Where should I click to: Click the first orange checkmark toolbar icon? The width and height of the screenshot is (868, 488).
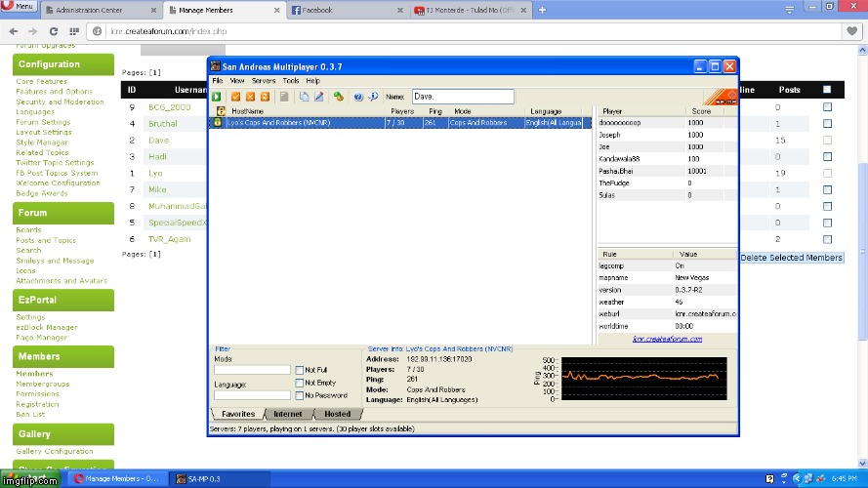pos(235,97)
